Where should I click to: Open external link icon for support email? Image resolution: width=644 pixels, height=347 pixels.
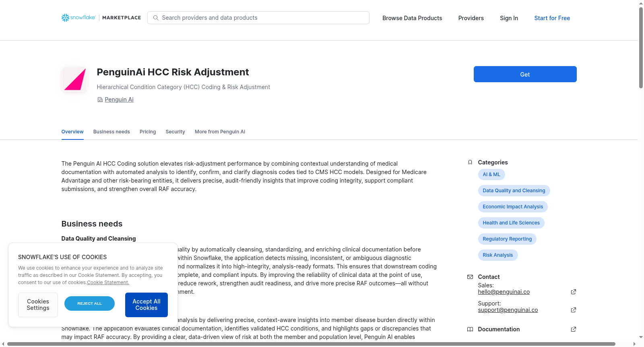574,310
